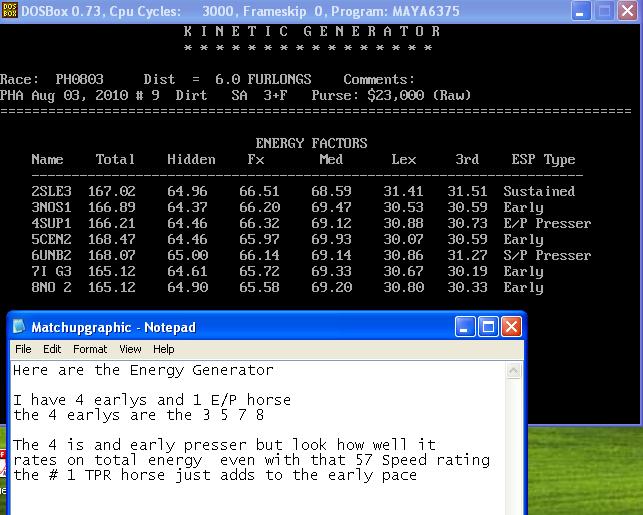Open the Help menu in Notepad
Image resolution: width=643 pixels, height=515 pixels.
coord(164,349)
